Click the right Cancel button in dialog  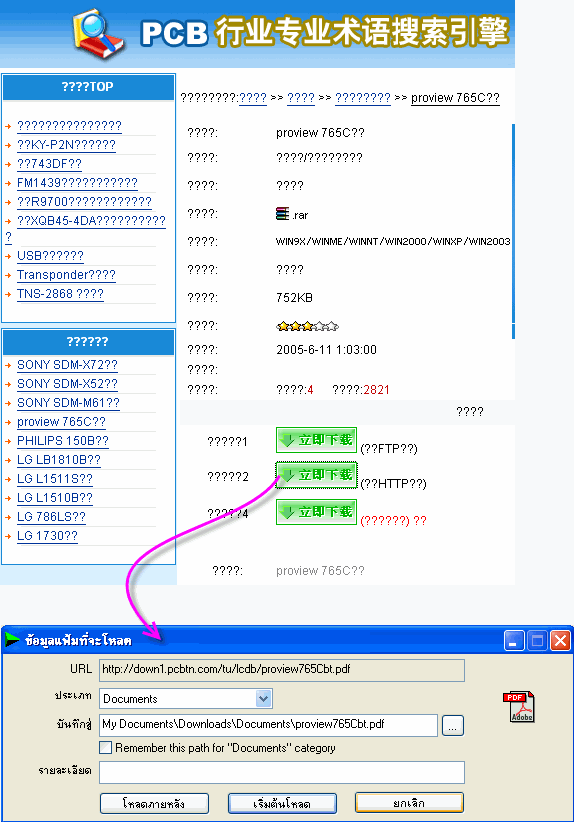coord(409,803)
